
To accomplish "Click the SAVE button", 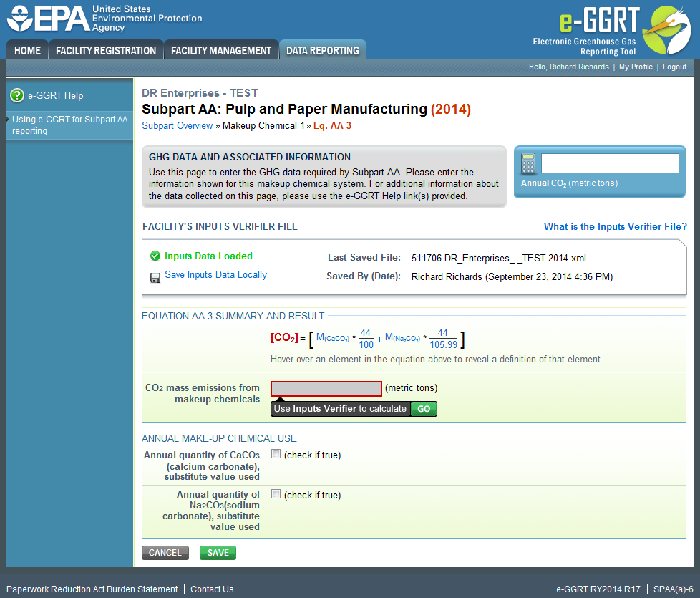I will coord(217,552).
